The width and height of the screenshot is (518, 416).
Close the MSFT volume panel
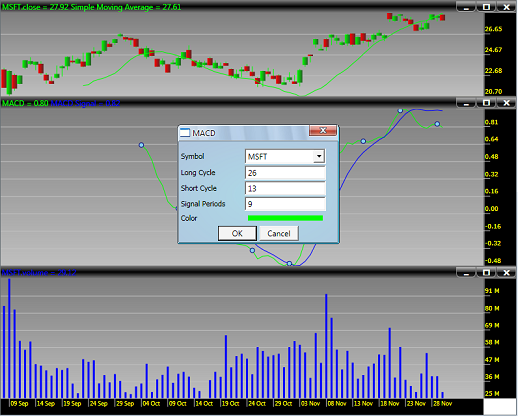(506, 273)
